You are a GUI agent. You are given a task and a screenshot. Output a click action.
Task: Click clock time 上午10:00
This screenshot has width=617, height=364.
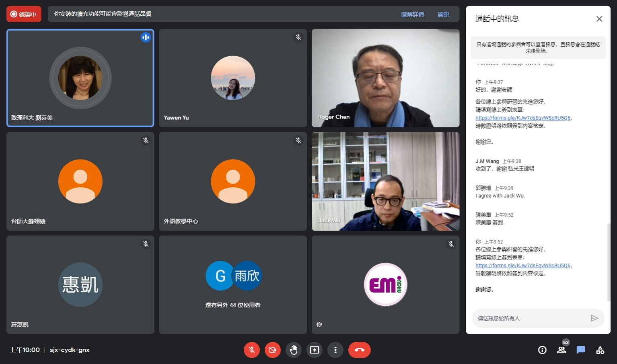point(25,350)
